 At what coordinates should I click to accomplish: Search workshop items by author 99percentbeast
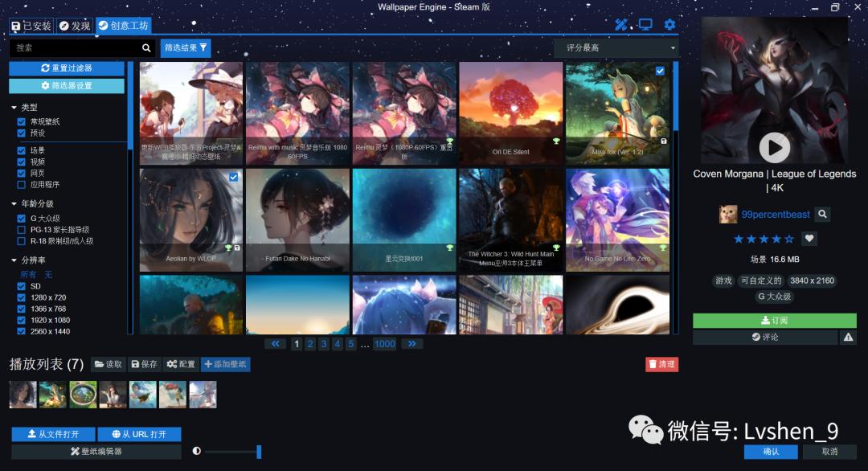pyautogui.click(x=823, y=214)
